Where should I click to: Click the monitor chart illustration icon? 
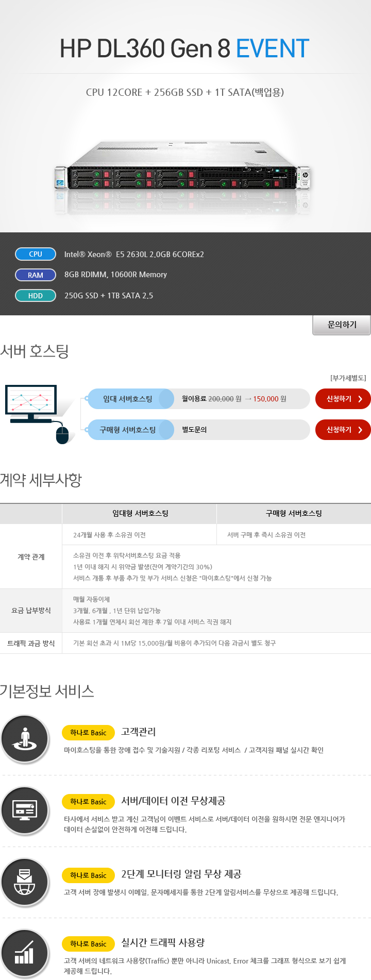(31, 401)
